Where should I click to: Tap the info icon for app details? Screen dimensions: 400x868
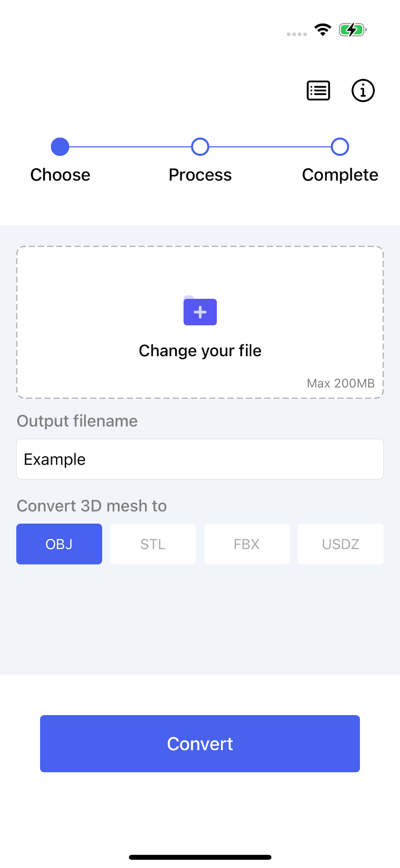(362, 90)
